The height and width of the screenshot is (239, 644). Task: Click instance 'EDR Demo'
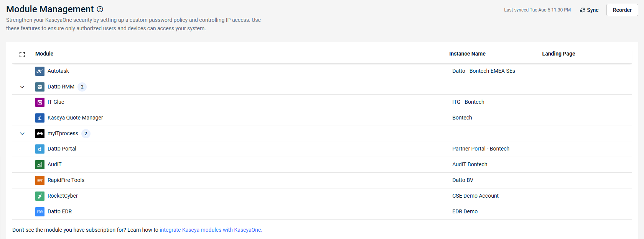pyautogui.click(x=465, y=211)
